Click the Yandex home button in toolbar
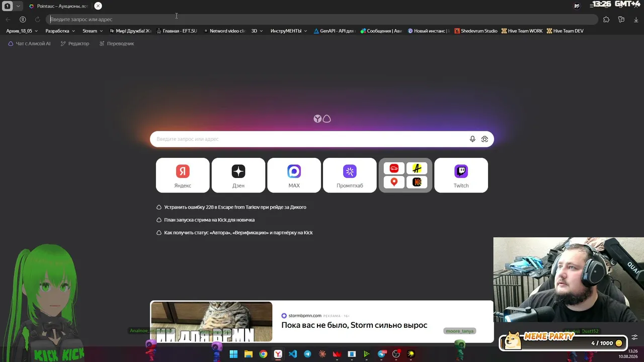644x362 pixels. [23, 20]
